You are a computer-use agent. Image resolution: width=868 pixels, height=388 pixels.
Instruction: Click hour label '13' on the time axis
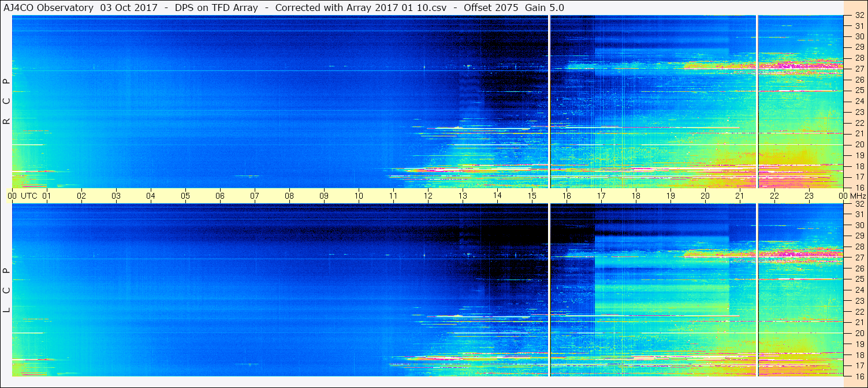coord(463,196)
